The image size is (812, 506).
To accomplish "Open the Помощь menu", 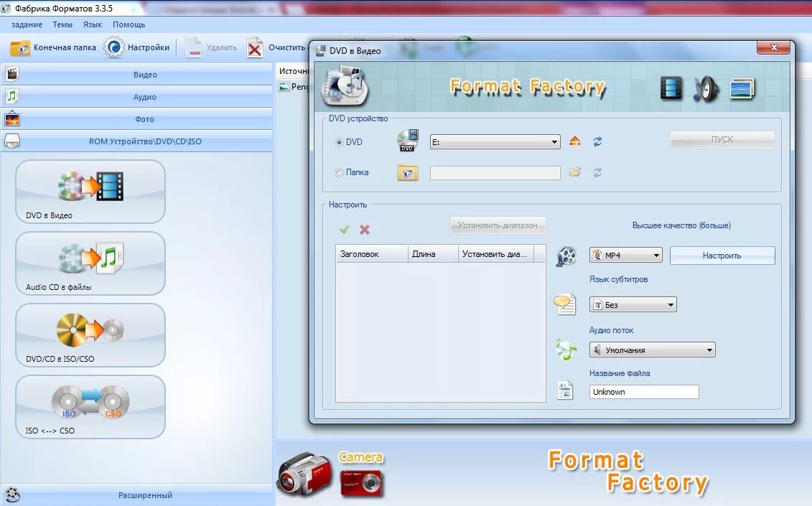I will pyautogui.click(x=129, y=24).
